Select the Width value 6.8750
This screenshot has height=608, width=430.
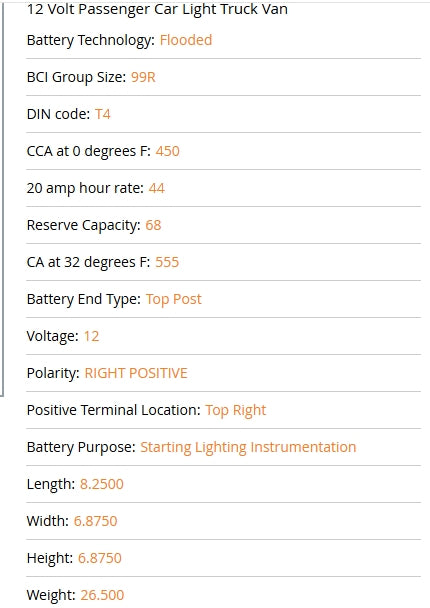pos(95,521)
